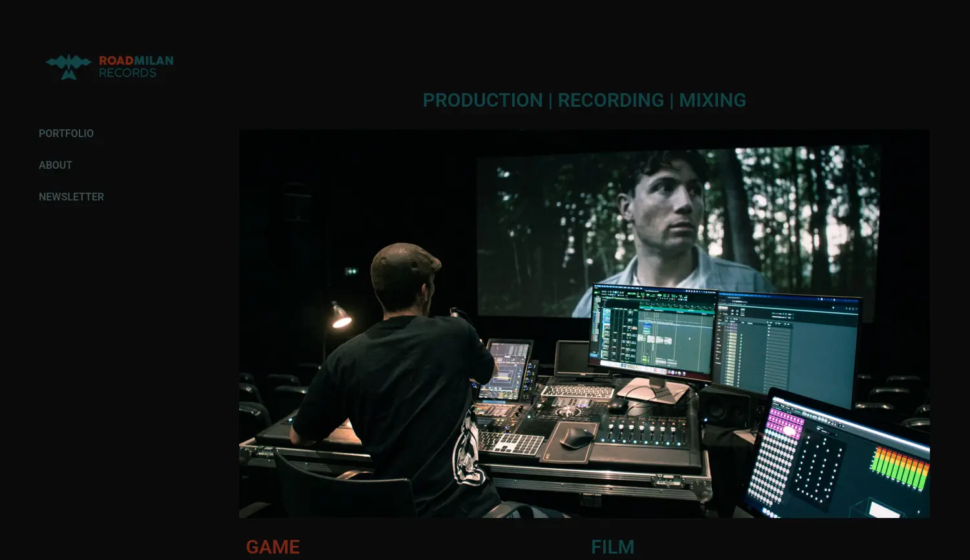The image size is (970, 560).
Task: Open the Newsletter section
Action: pyautogui.click(x=71, y=197)
